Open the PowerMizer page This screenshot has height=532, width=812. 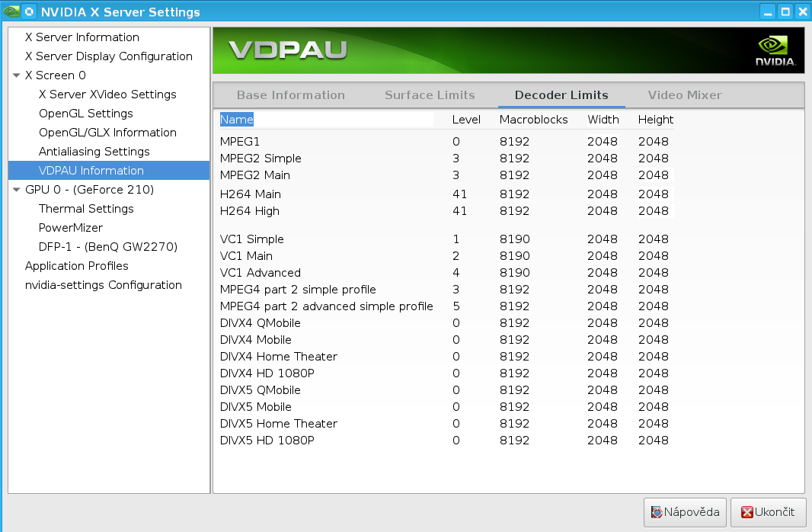click(70, 228)
